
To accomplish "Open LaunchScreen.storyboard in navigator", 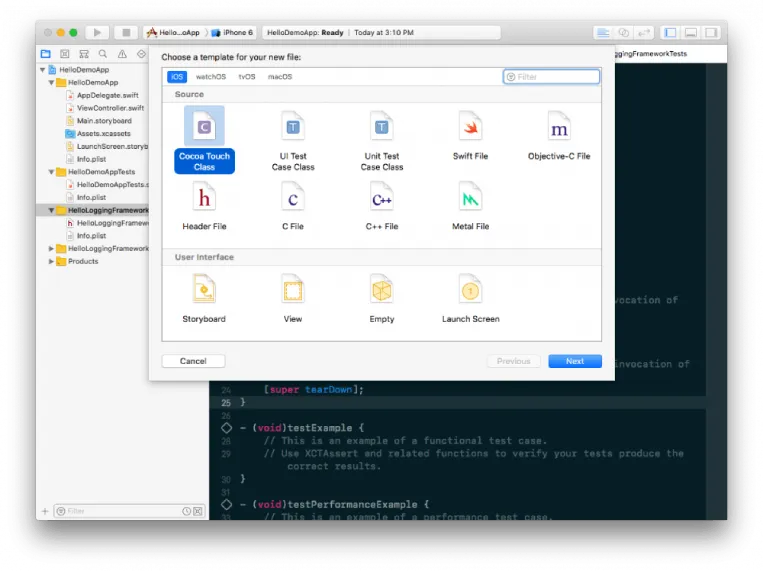I will point(112,147).
